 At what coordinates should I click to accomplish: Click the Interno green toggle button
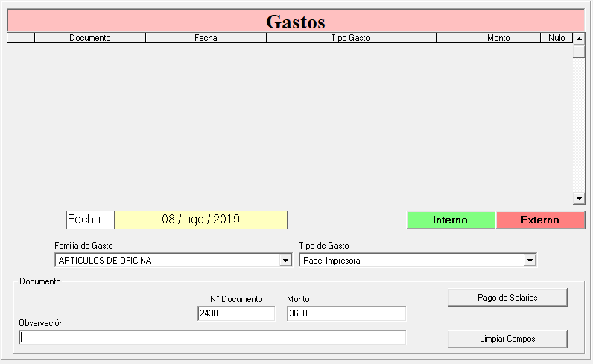450,220
